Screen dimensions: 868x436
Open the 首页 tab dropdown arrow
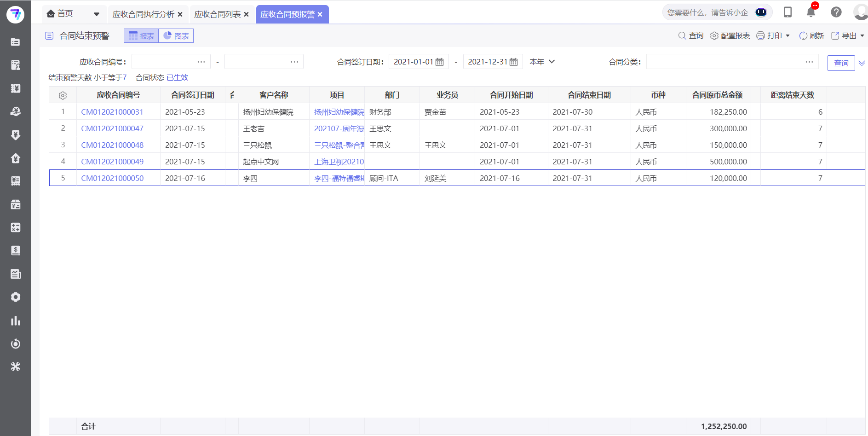[97, 14]
